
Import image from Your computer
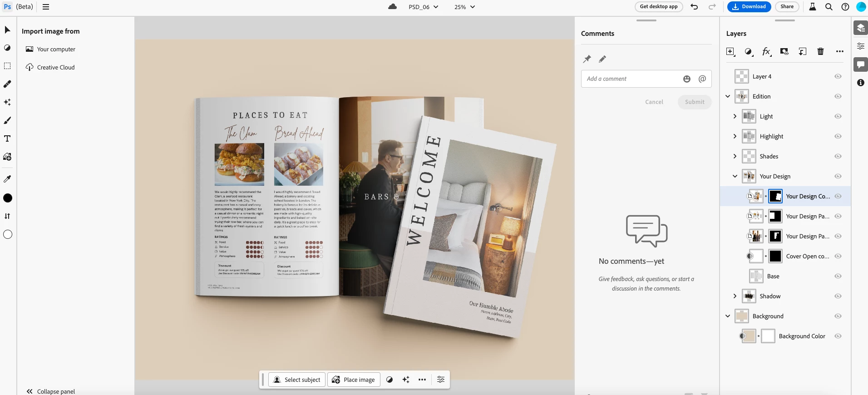point(50,49)
